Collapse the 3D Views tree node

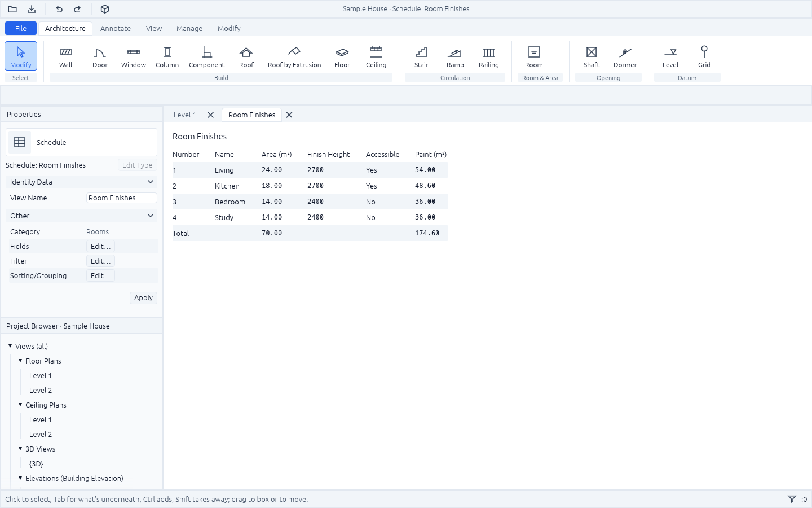pos(20,449)
